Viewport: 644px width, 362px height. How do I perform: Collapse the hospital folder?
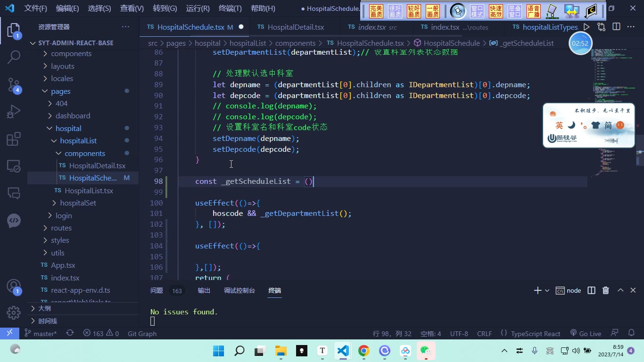click(x=68, y=128)
